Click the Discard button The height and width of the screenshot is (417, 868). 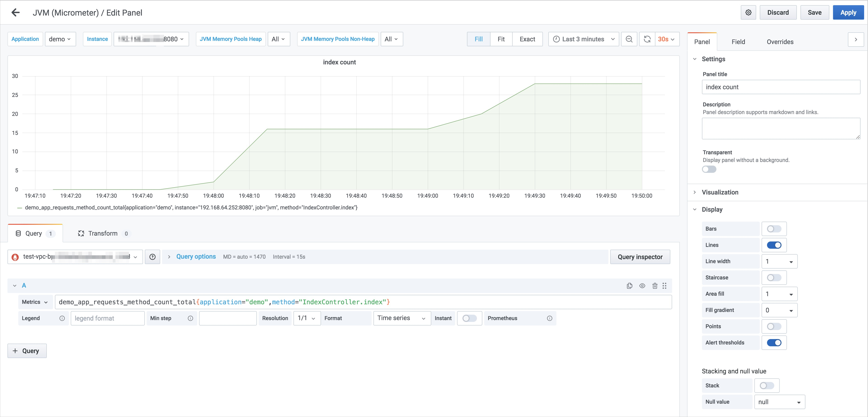pos(778,12)
